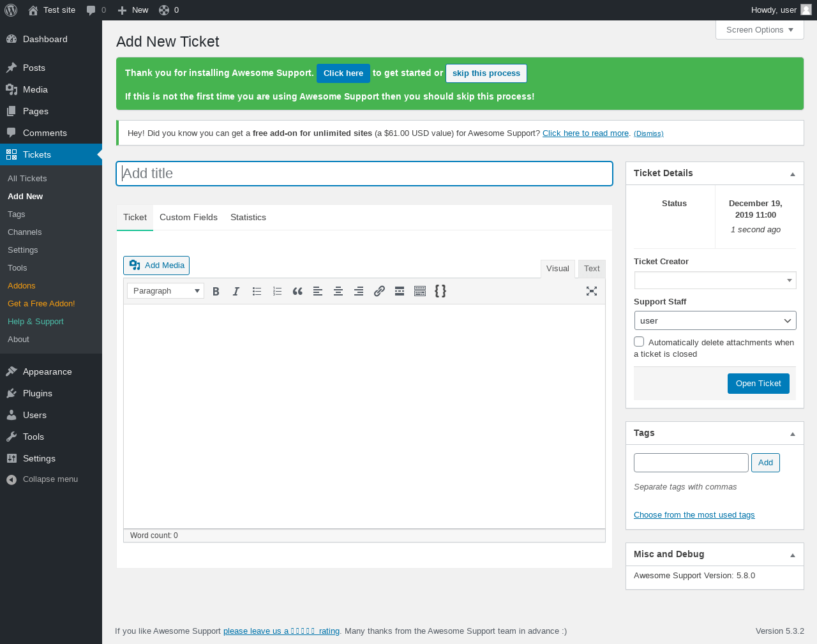
Task: Toggle bold formatting
Action: pyautogui.click(x=216, y=291)
